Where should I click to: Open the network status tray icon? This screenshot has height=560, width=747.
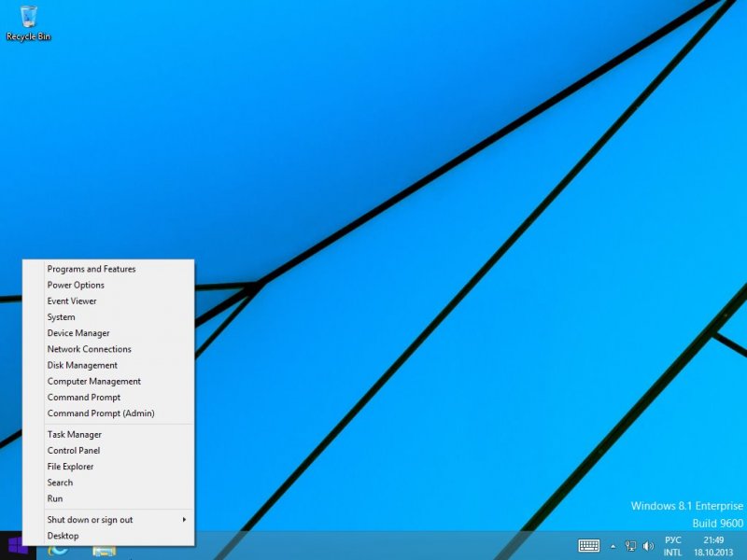coord(630,546)
